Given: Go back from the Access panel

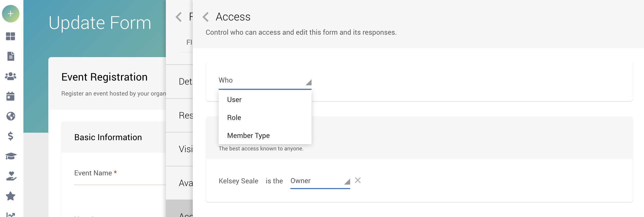Looking at the screenshot, I should (x=205, y=17).
